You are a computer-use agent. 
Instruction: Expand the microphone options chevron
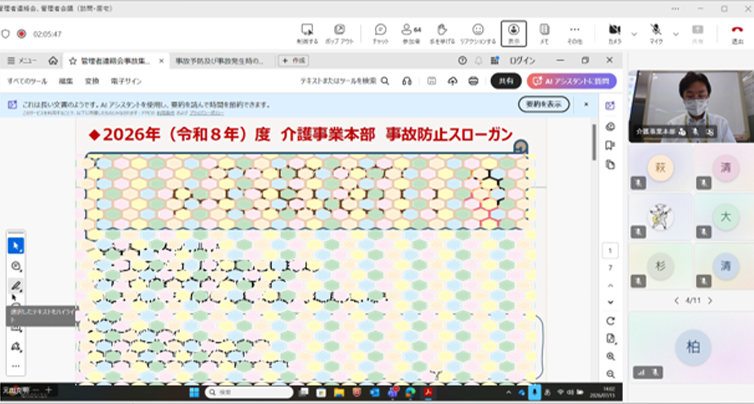click(x=676, y=34)
